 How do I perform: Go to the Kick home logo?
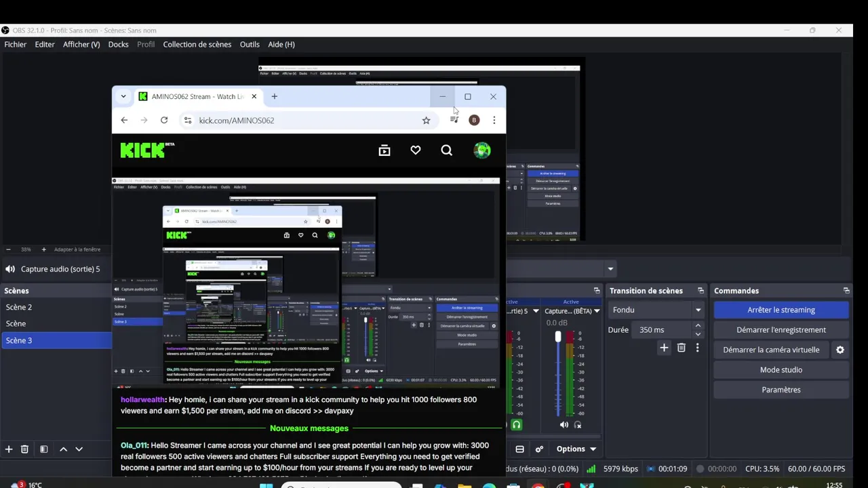pos(147,150)
